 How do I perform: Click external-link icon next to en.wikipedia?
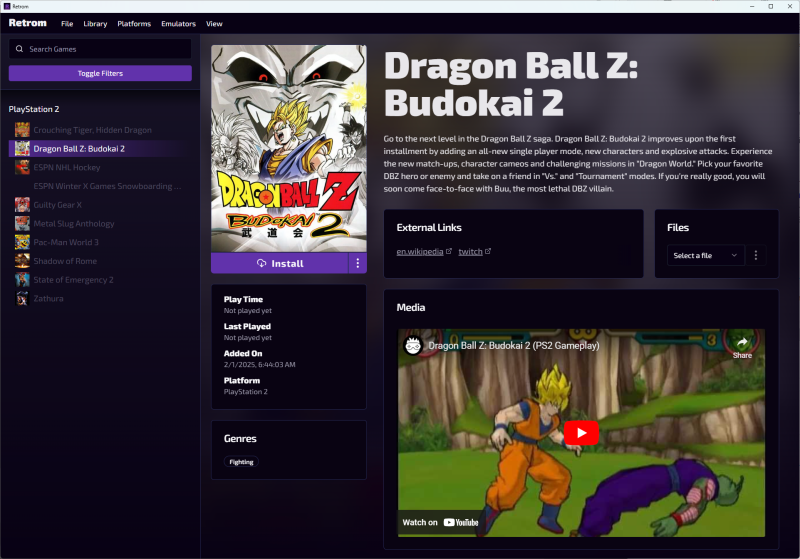[x=448, y=251]
